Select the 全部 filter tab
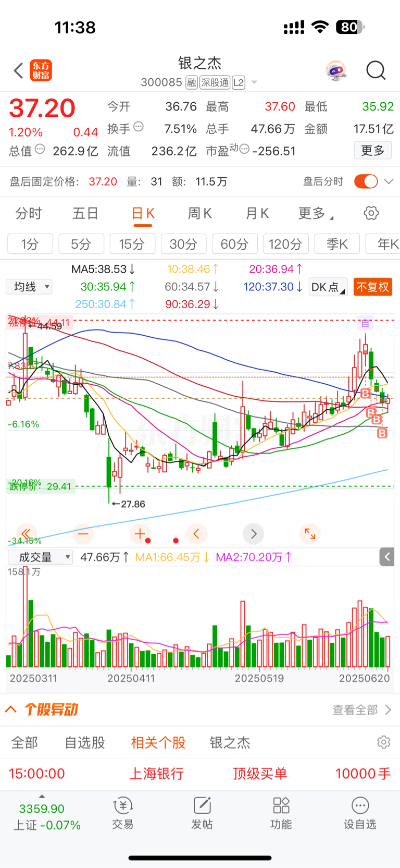400x868 pixels. tap(25, 742)
